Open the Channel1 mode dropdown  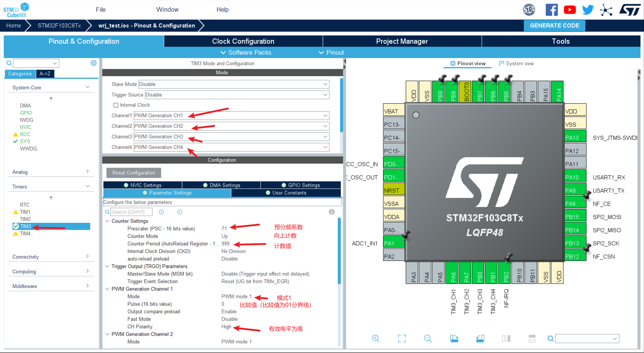click(231, 116)
